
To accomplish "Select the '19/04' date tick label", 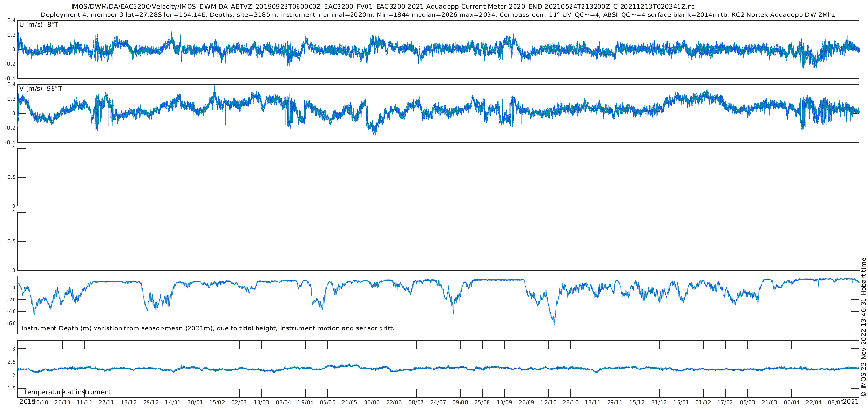I will coord(306,402).
